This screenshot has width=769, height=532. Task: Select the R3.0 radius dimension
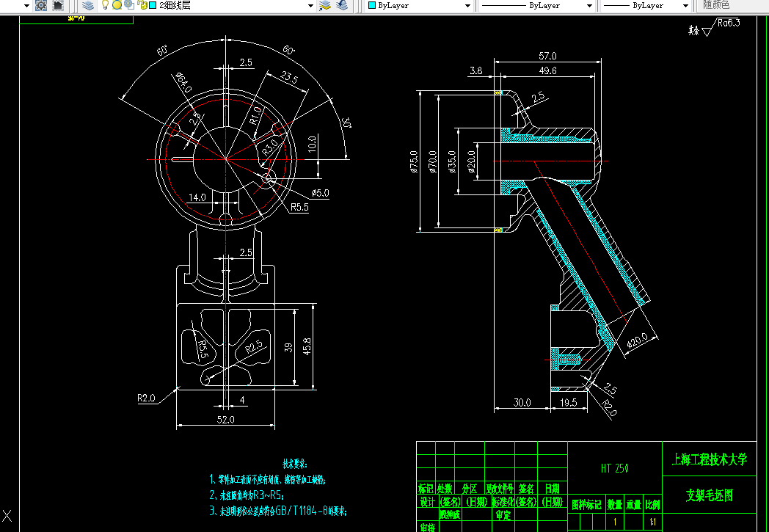pyautogui.click(x=270, y=147)
